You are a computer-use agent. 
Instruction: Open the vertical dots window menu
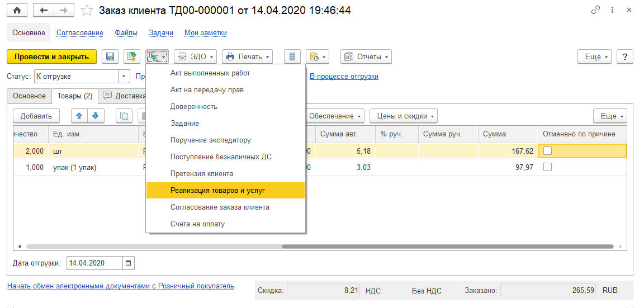[x=613, y=10]
